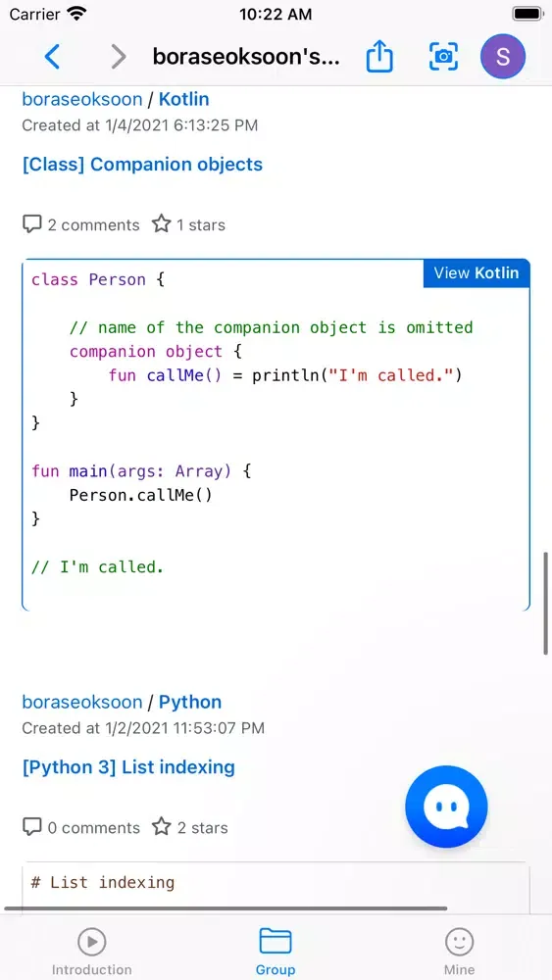Open [Class] Companion objects title
The width and height of the screenshot is (552, 980).
pos(142,165)
